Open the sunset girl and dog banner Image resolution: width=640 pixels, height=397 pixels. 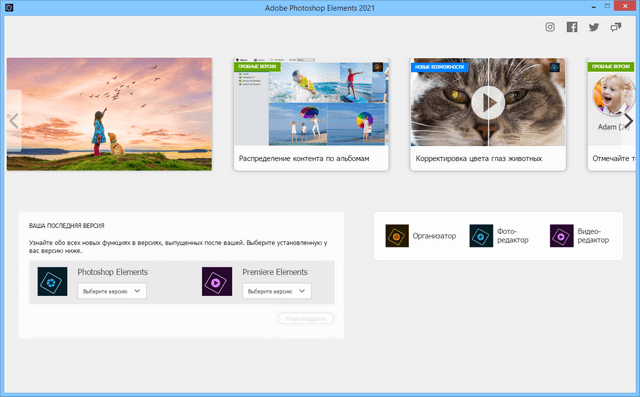109,114
